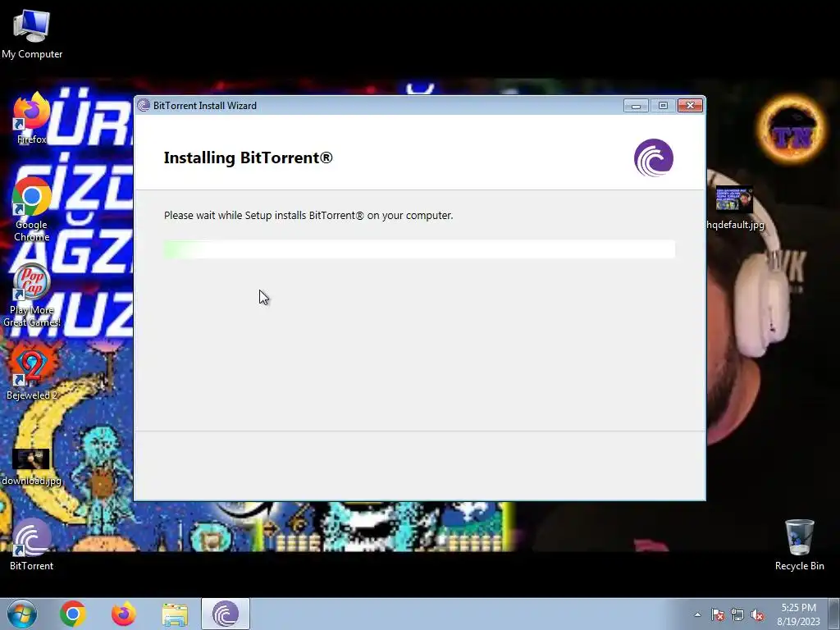Image resolution: width=840 pixels, height=630 pixels.
Task: Select the Bejeweled 2 desktop shortcut
Action: coord(32,373)
